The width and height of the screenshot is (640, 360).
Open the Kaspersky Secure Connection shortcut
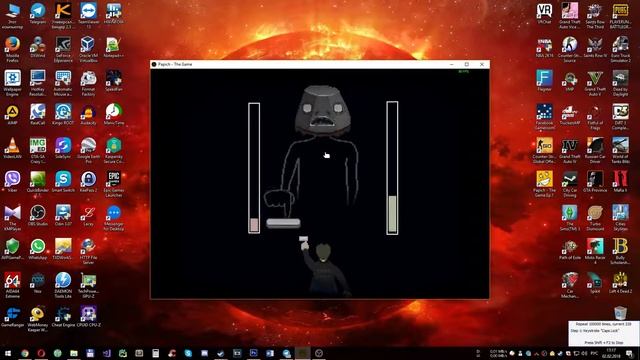(x=113, y=150)
